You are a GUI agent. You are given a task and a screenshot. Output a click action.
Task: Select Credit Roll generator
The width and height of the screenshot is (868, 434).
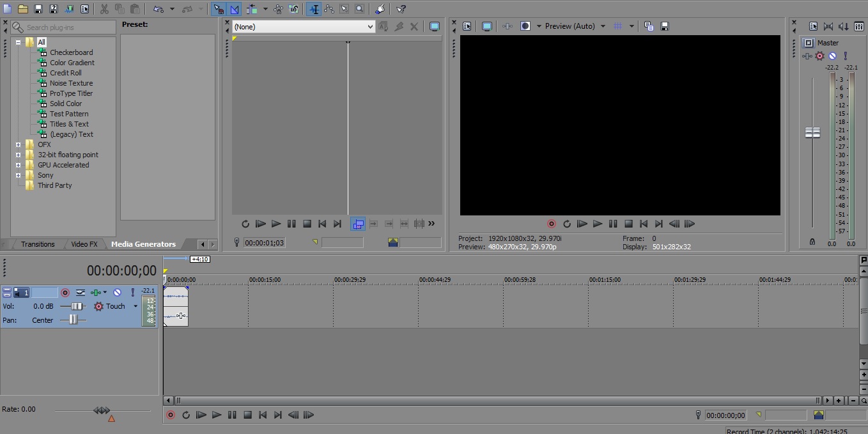(x=65, y=73)
